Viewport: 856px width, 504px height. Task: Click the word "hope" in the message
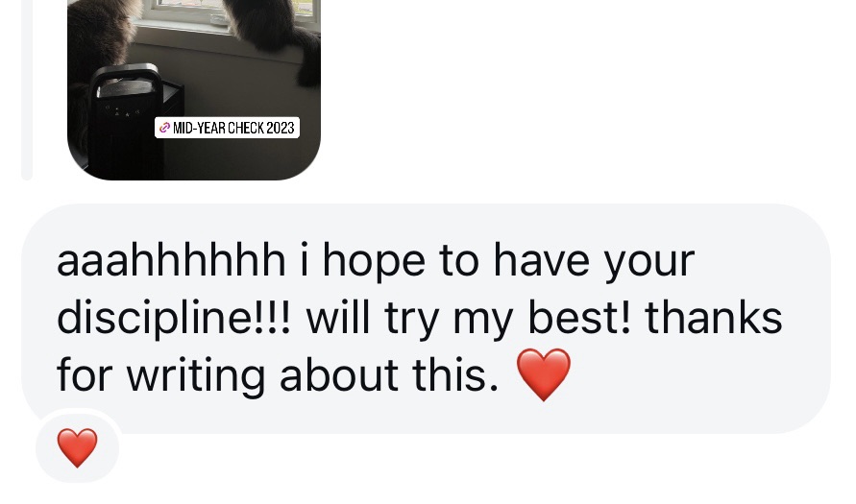point(374,262)
